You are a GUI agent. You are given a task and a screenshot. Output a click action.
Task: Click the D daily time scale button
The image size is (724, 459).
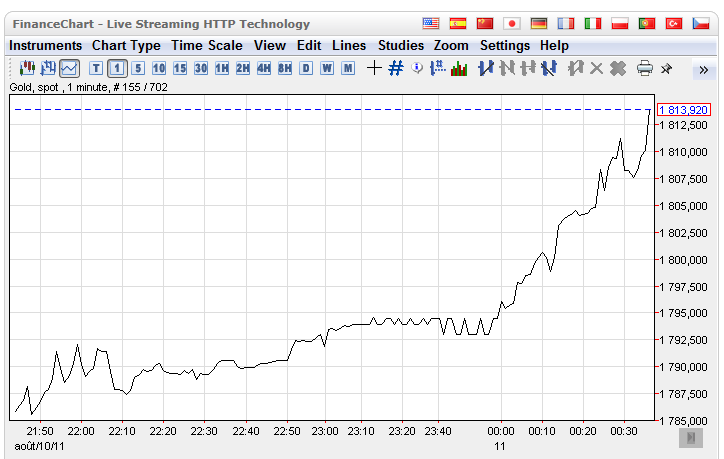[306, 68]
